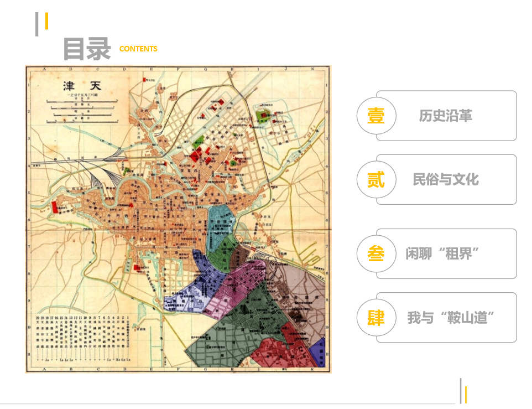Viewport: 532px width, 409px height.
Task: Click the map's street index legend table
Action: 83,338
